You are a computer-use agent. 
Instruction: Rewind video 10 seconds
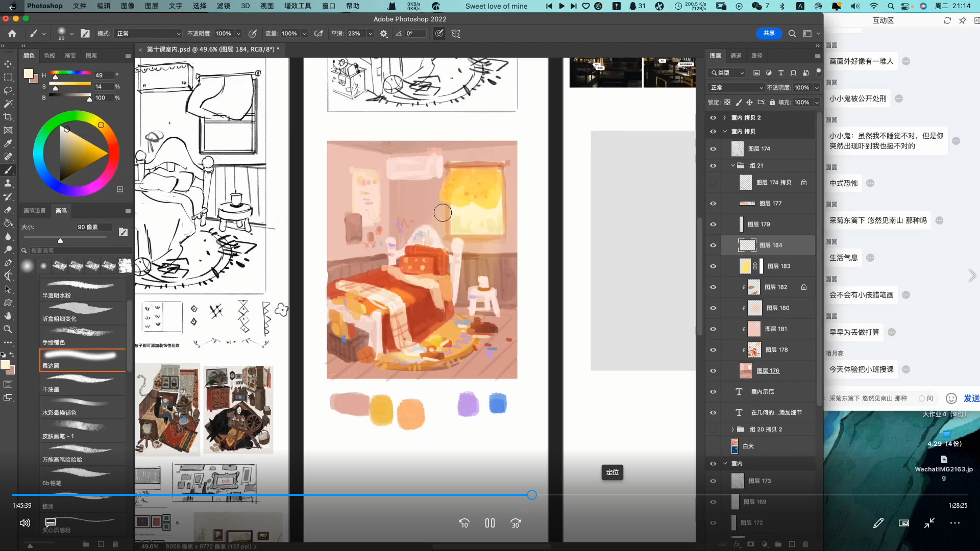[464, 523]
